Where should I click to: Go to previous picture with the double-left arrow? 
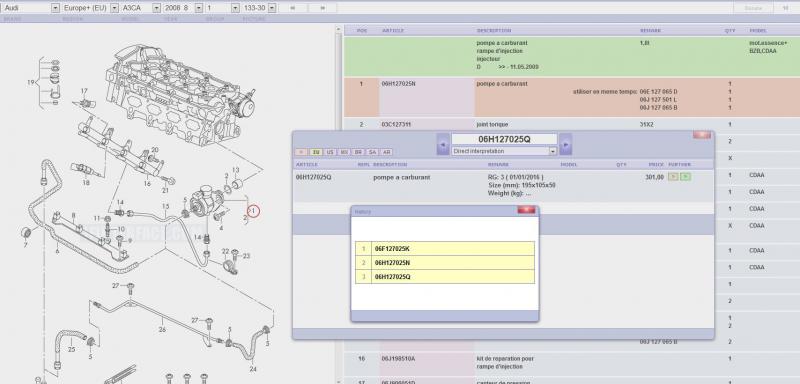point(293,8)
